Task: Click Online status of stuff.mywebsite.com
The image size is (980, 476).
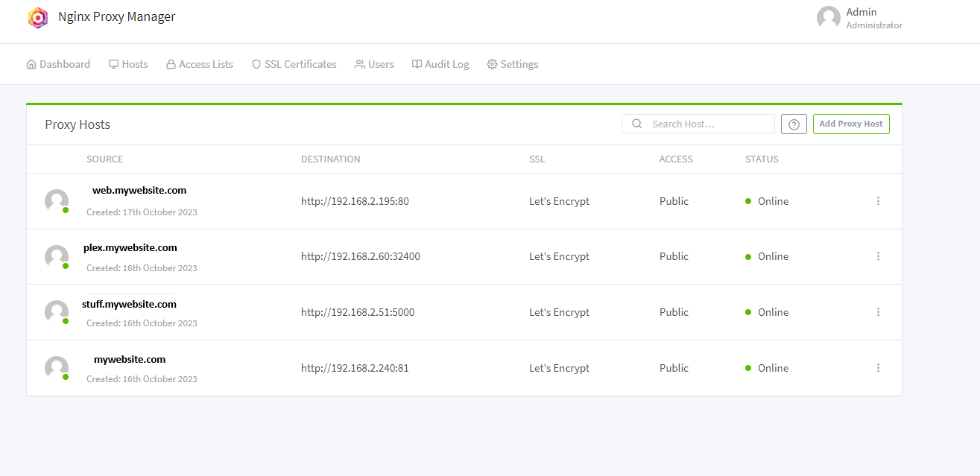Action: click(767, 312)
